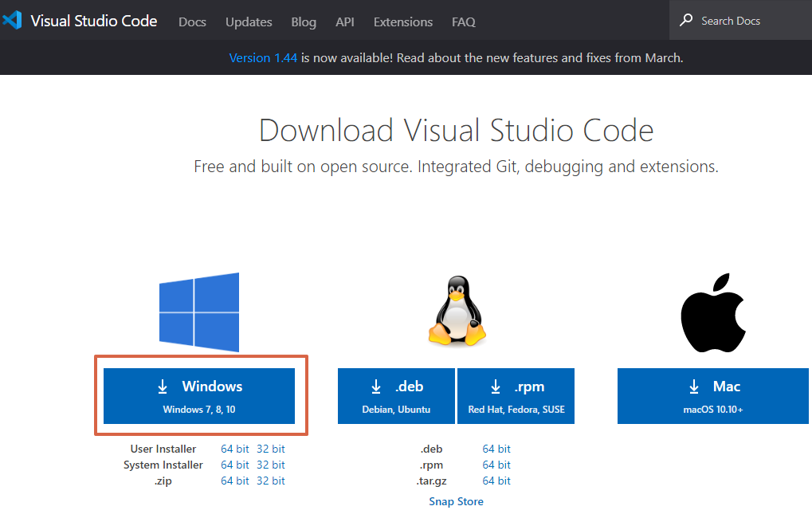Open the Snap Store link
The width and height of the screenshot is (812, 518).
[x=457, y=501]
